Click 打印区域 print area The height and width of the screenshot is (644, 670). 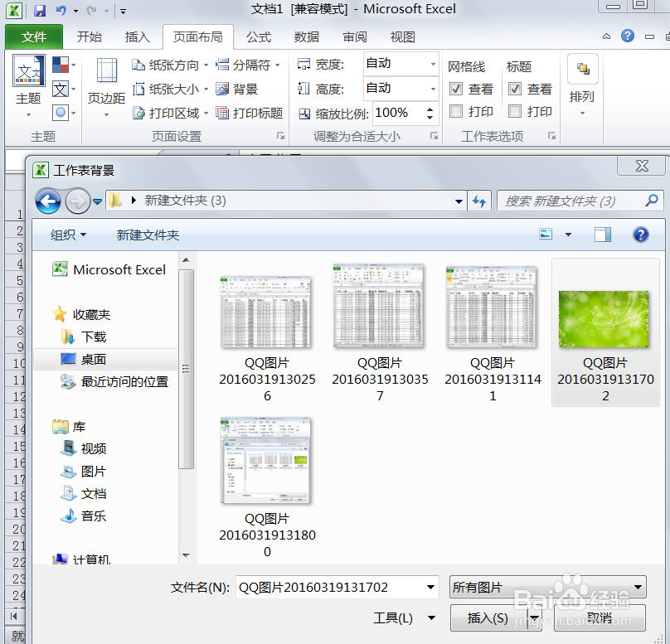pyautogui.click(x=170, y=113)
